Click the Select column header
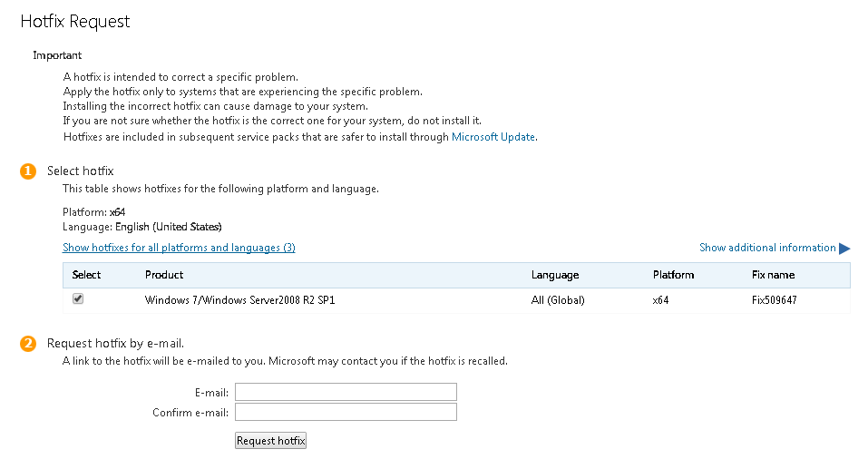Image resolution: width=868 pixels, height=459 pixels. [x=86, y=275]
